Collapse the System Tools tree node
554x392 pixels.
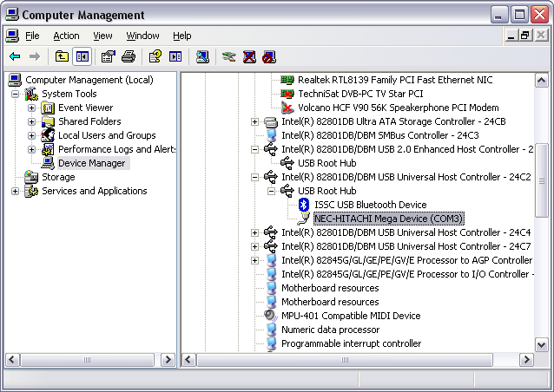pyautogui.click(x=16, y=94)
